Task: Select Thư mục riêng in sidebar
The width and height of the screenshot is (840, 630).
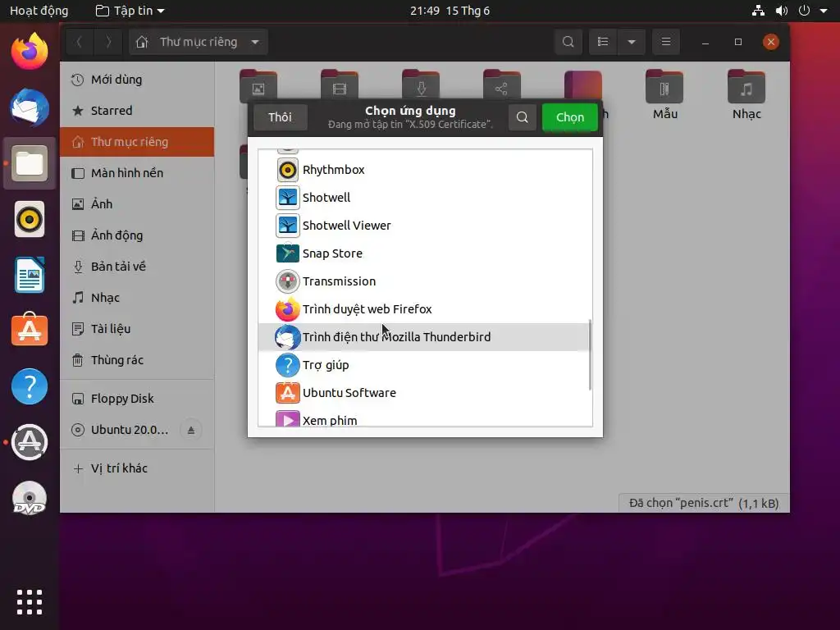Action: [x=137, y=142]
